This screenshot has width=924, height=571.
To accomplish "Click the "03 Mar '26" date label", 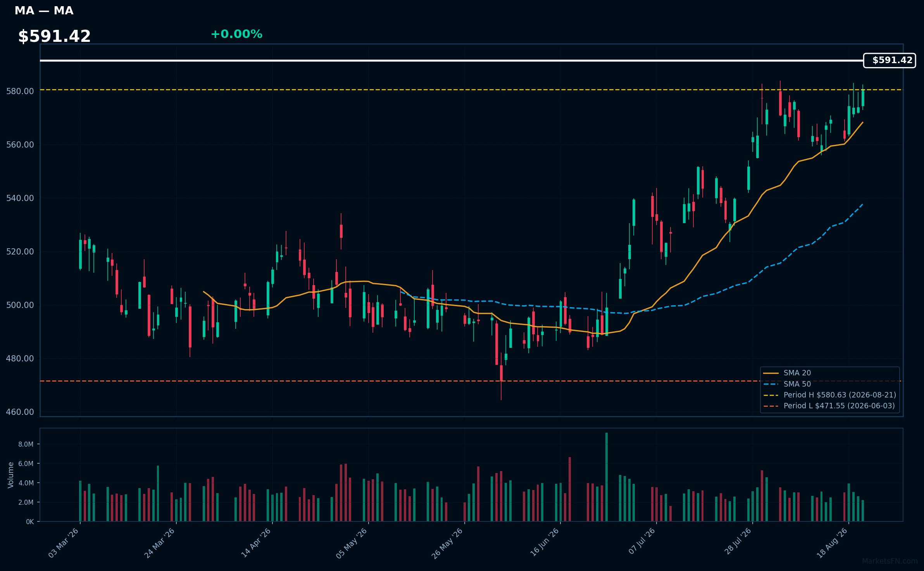I will [64, 543].
